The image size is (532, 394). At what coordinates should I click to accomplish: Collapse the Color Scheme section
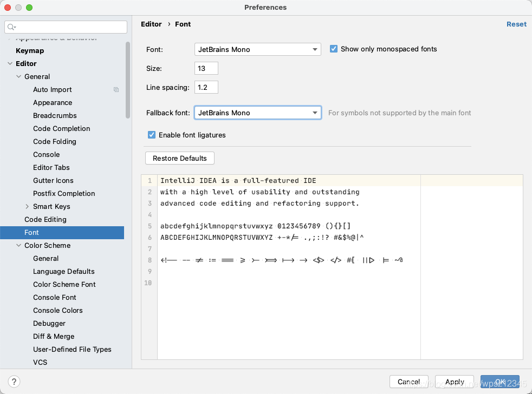coord(18,246)
